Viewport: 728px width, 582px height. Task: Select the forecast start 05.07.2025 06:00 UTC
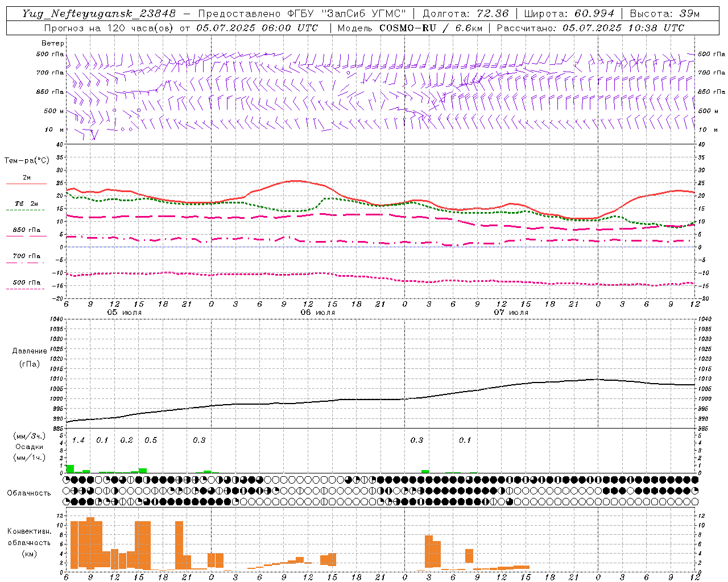257,28
